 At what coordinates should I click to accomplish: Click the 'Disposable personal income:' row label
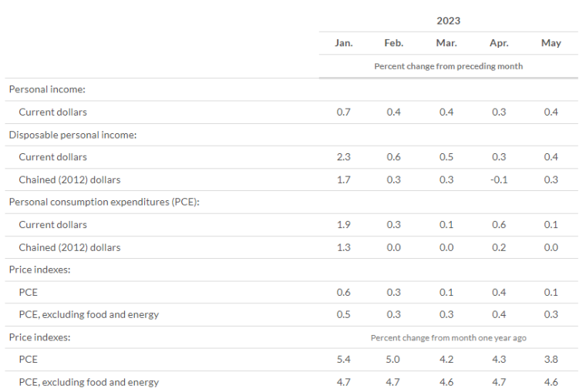[x=73, y=135]
